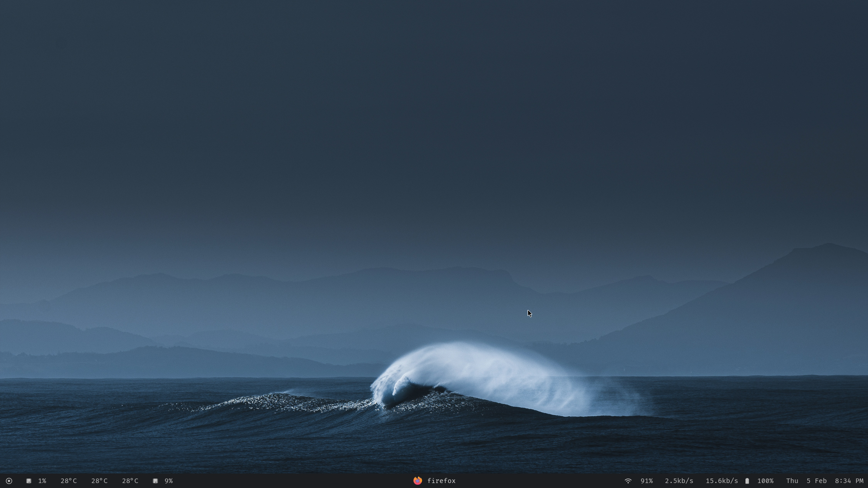Click the 15.6kb/s network speed reading
Image resolution: width=868 pixels, height=488 pixels.
tap(722, 481)
